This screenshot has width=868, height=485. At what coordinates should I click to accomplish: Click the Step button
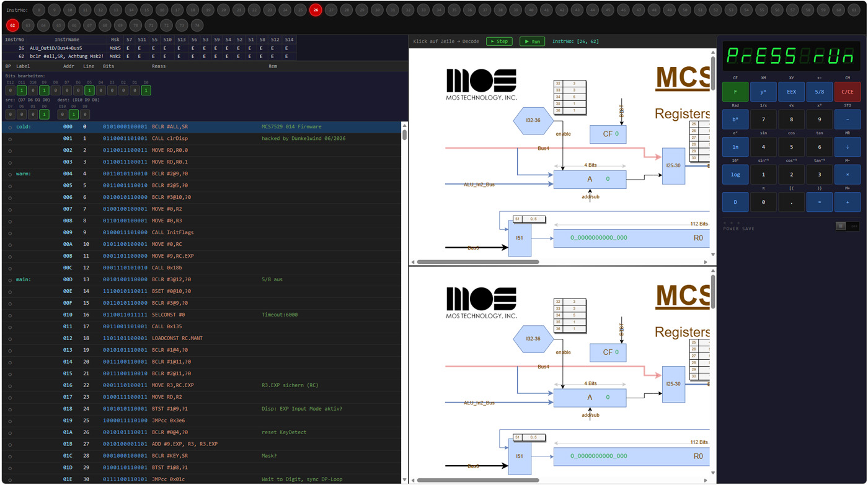pyautogui.click(x=499, y=42)
